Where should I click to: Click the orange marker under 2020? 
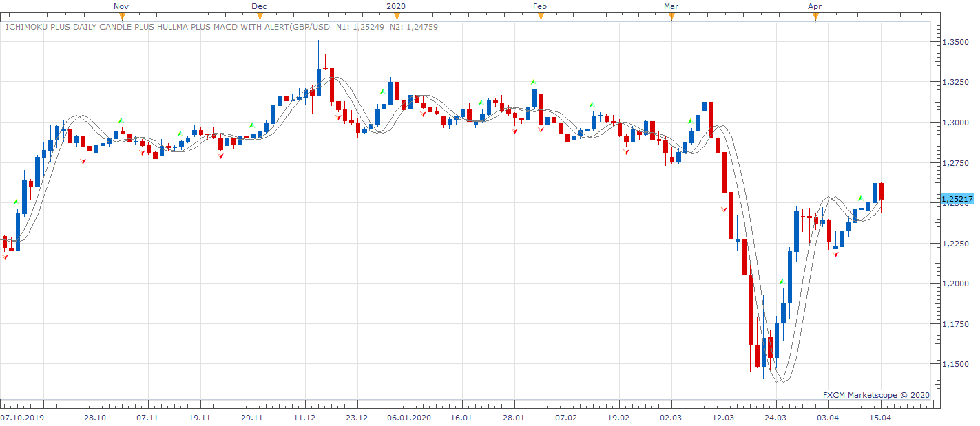point(396,17)
